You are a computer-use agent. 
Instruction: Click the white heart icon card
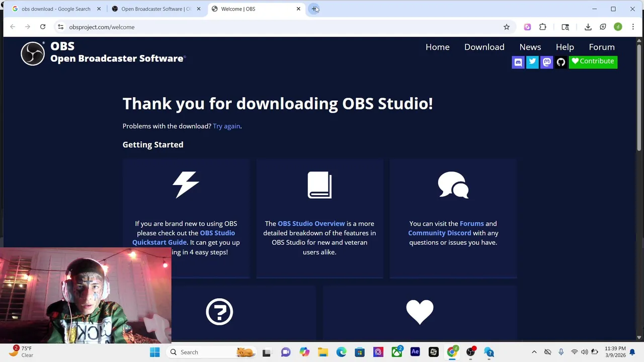click(420, 312)
